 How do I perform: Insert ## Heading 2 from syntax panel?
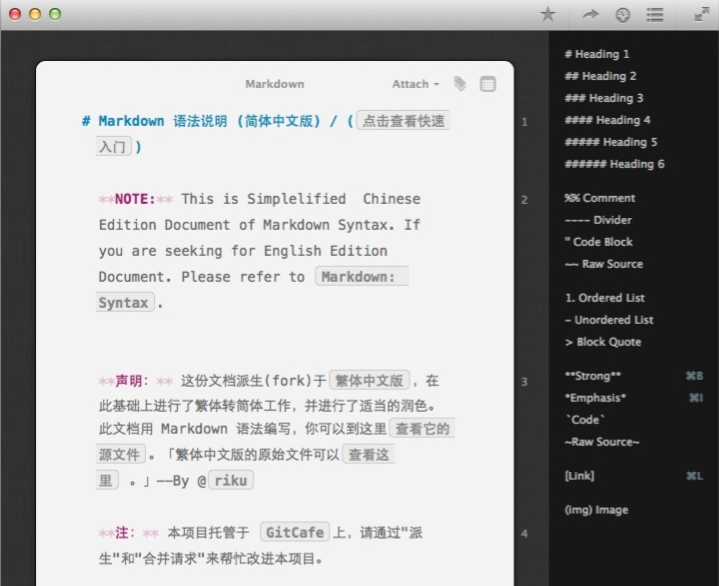point(601,76)
